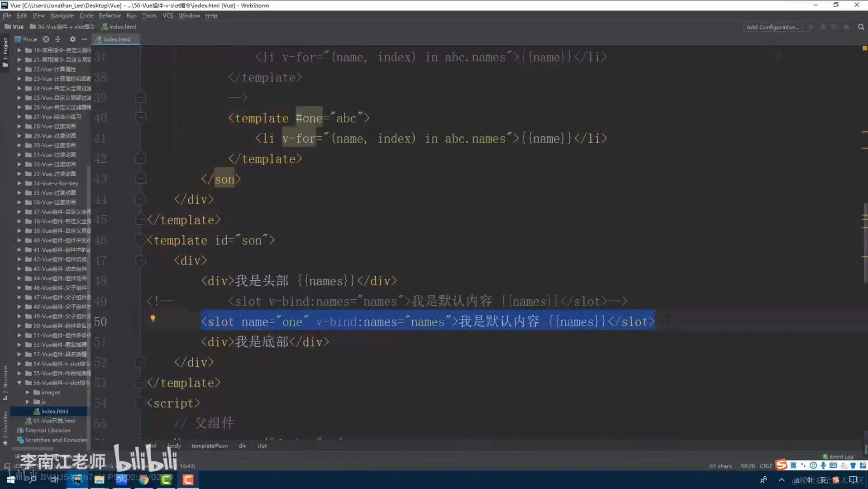Select the index.html editor tab
Viewport: 868px width, 489px height.
pyautogui.click(x=116, y=39)
